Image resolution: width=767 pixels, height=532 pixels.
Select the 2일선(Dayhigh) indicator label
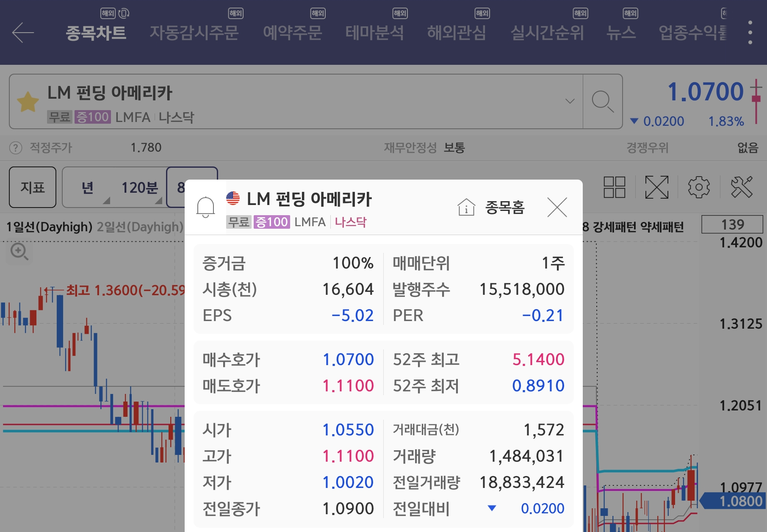click(140, 227)
